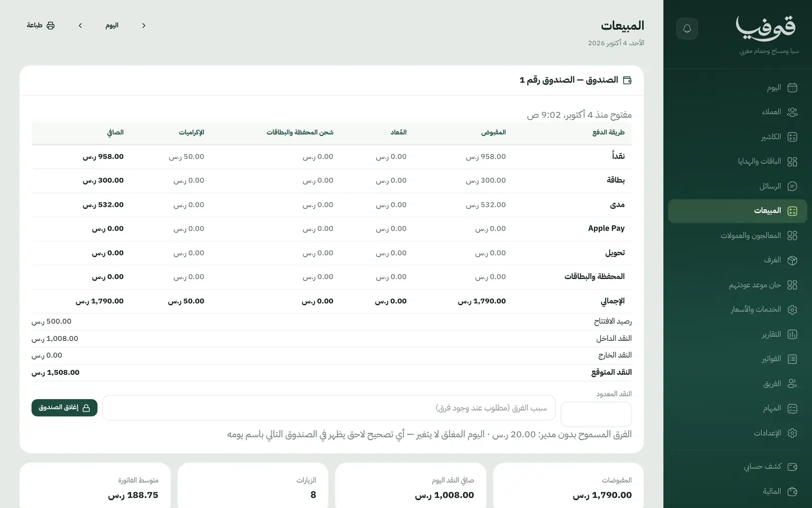Click the صافي النقد اليوم card
812x508 pixels.
[411, 485]
